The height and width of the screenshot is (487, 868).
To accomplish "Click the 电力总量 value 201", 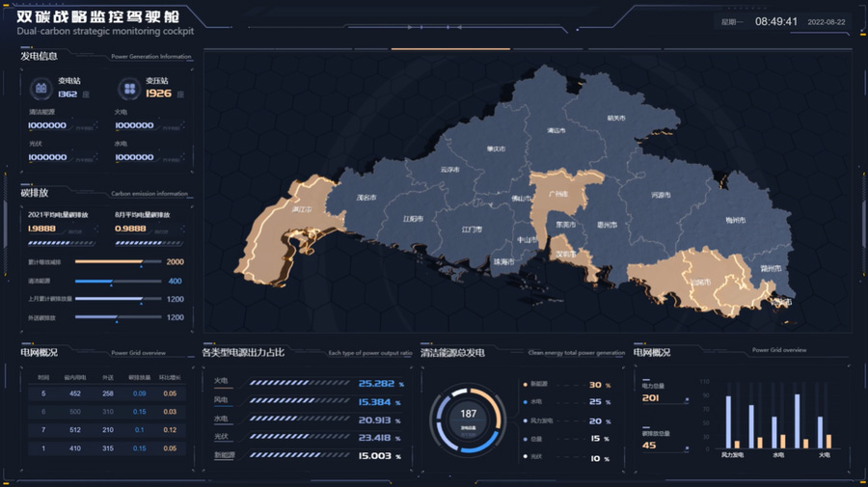I will (x=651, y=397).
